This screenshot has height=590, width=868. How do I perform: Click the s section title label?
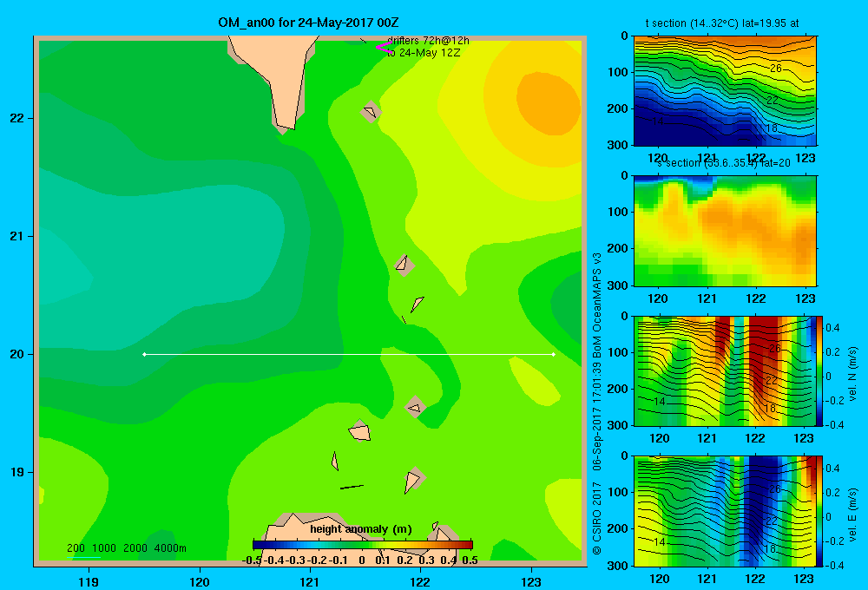(724, 163)
